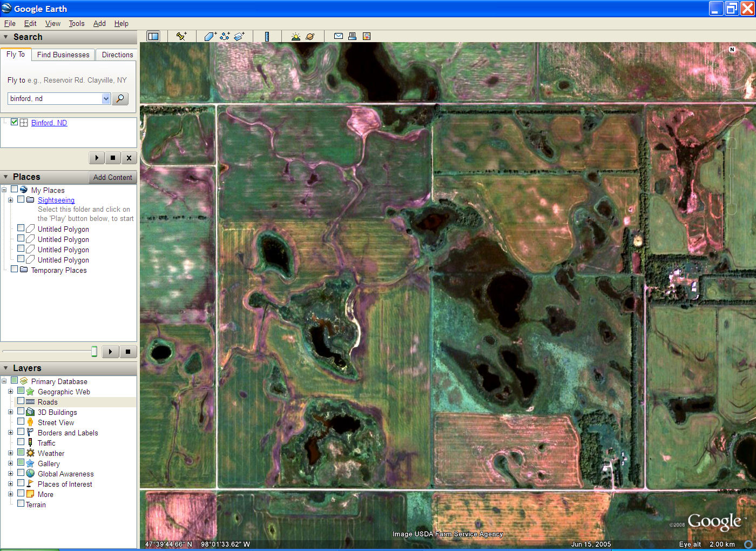Select the Add Polygon tool
The width and height of the screenshot is (756, 551).
point(210,36)
